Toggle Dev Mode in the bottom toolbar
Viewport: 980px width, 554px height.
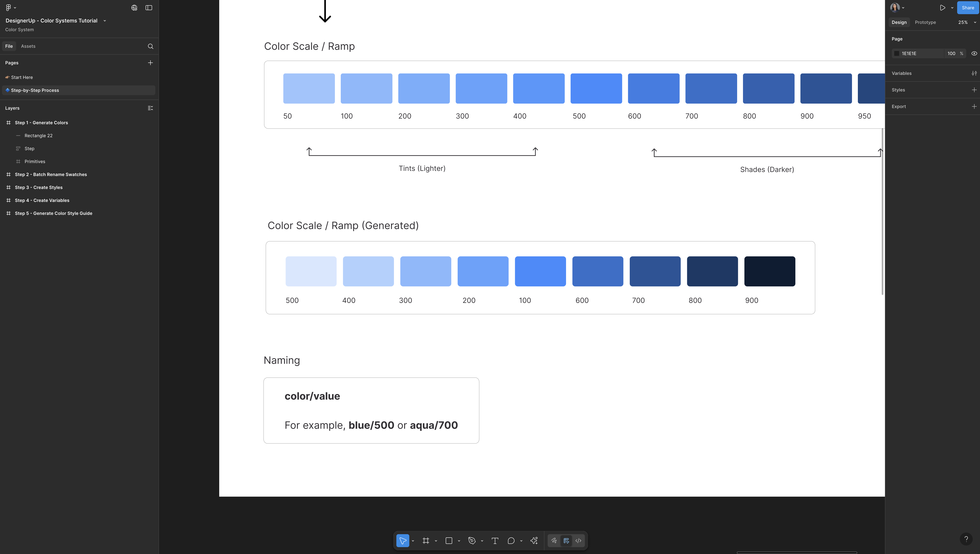pyautogui.click(x=578, y=541)
